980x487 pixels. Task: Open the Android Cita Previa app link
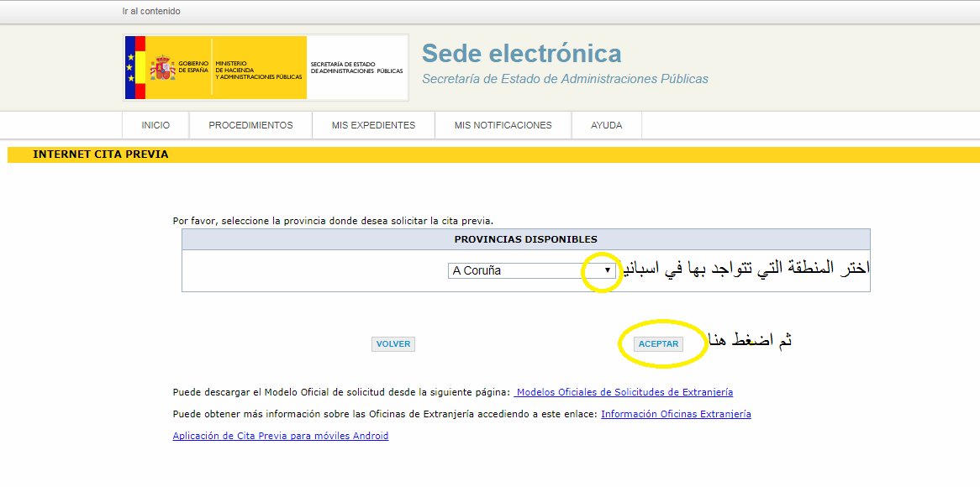pos(280,436)
